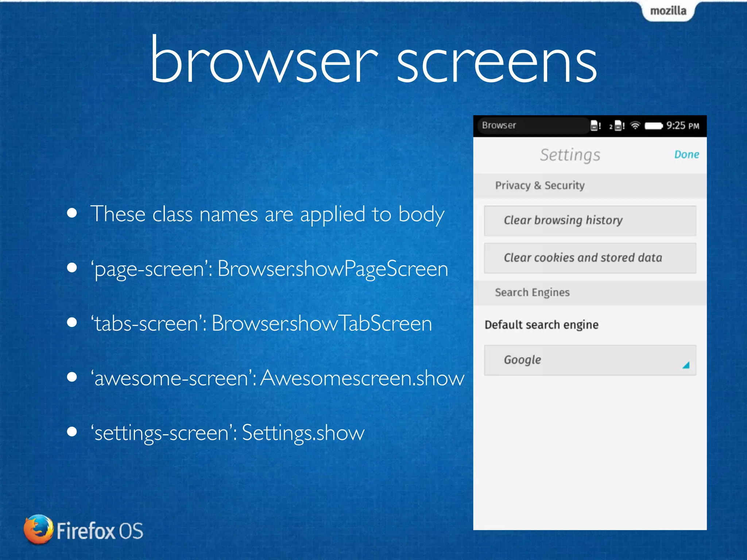This screenshot has height=560, width=747.
Task: Click the mozilla tab at top
Action: (x=668, y=11)
